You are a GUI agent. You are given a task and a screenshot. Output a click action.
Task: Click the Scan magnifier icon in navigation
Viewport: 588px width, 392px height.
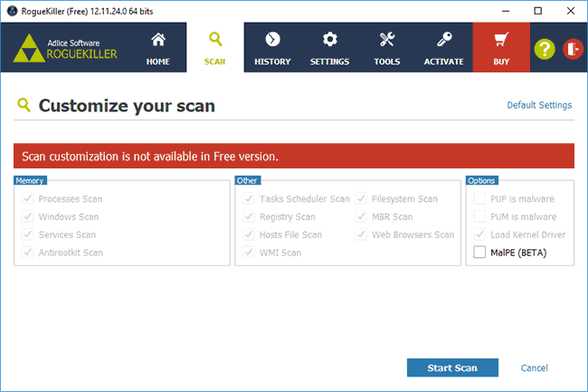click(215, 39)
